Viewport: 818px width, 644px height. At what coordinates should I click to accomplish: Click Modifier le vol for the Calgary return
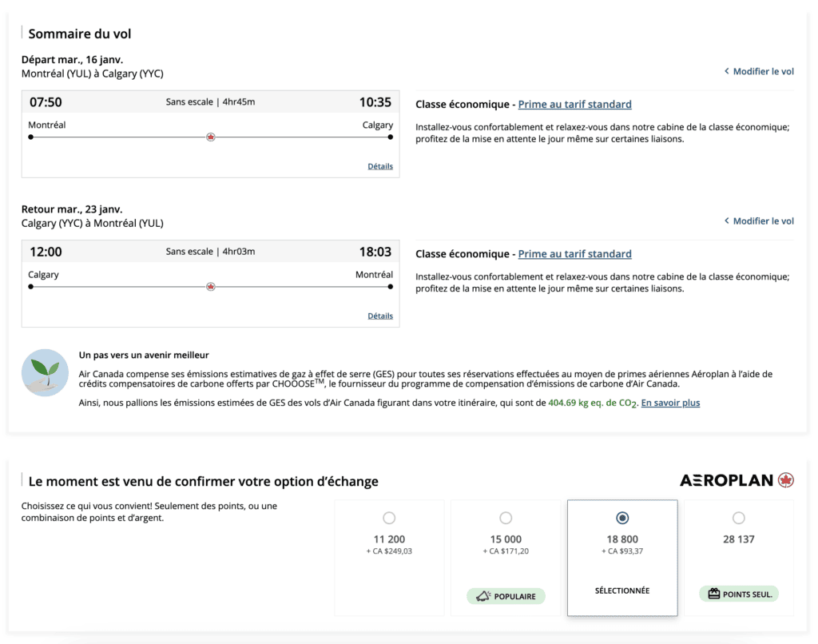tap(763, 221)
